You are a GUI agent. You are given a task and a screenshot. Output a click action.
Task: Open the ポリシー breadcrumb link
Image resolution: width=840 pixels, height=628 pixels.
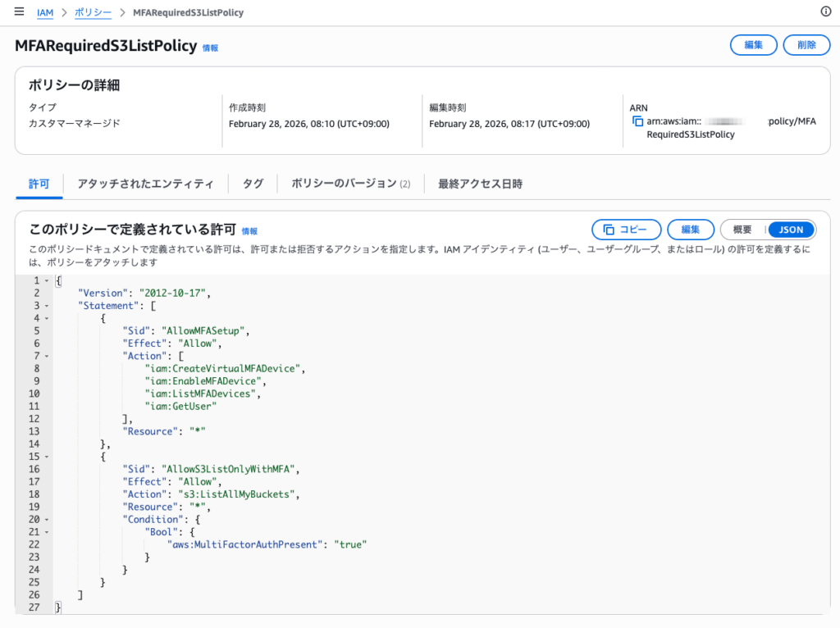(94, 13)
